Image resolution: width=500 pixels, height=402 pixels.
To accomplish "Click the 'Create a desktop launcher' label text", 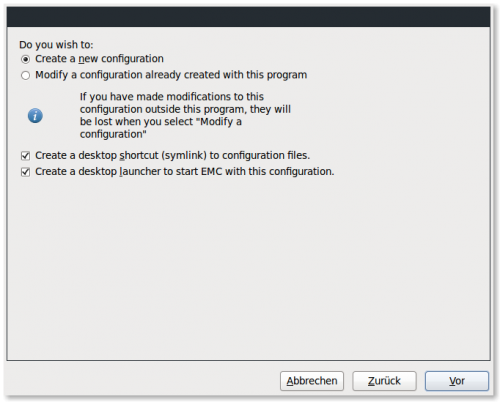I will (x=185, y=171).
